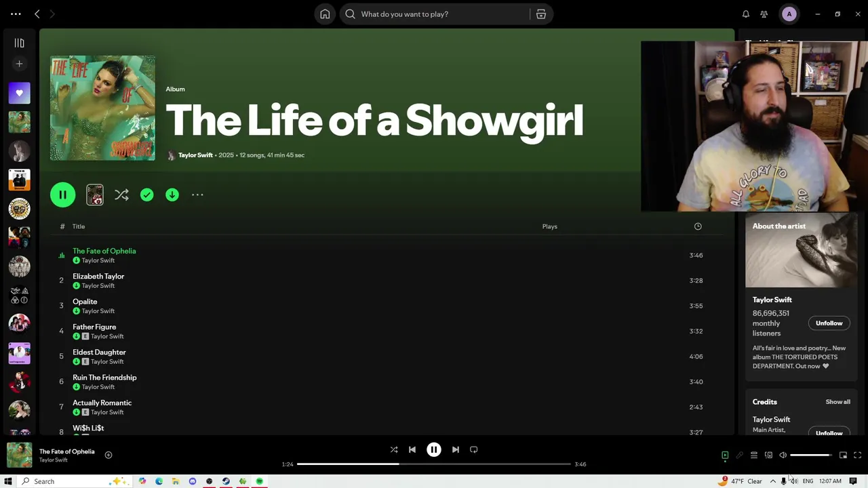Open Steam from the taskbar
Viewport: 868px width, 488px height.
pyautogui.click(x=226, y=481)
